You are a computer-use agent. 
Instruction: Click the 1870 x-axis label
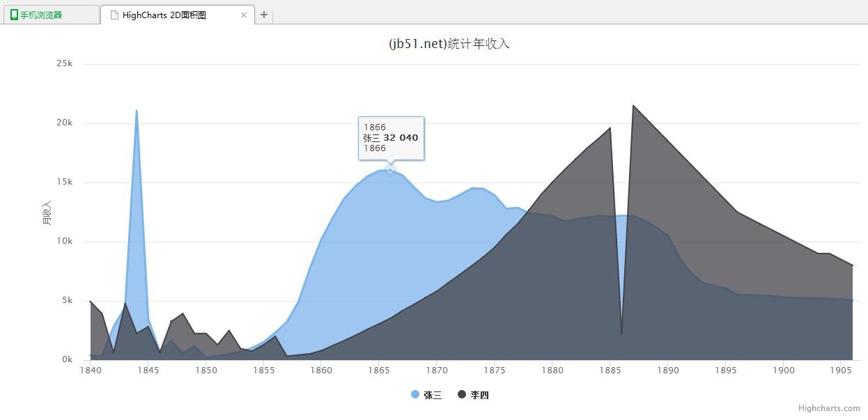click(x=437, y=371)
